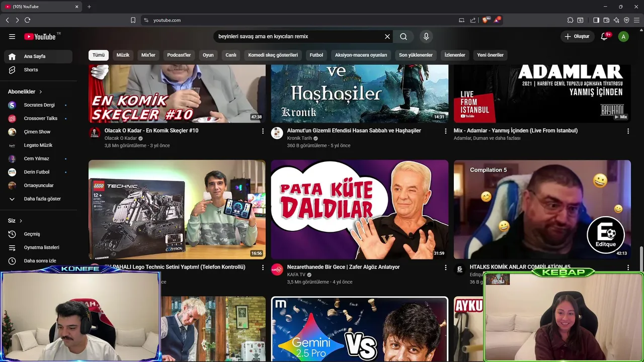
Task: Select the Tümü filter chip
Action: pyautogui.click(x=99, y=55)
